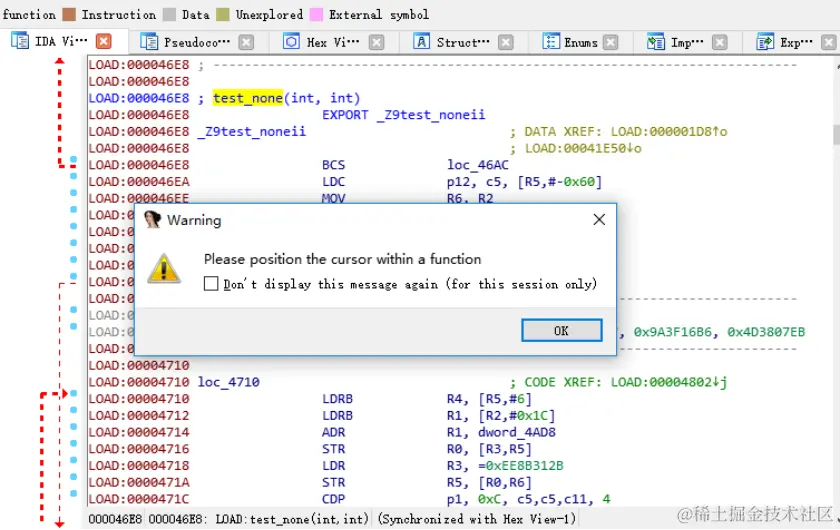Select the highlighted test_none function name

248,98
